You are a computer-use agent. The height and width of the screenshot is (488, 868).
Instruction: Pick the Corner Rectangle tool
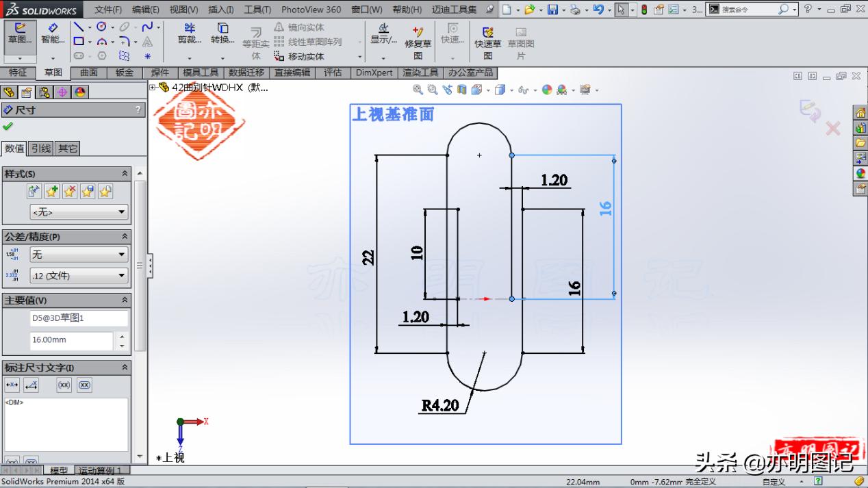pyautogui.click(x=79, y=41)
